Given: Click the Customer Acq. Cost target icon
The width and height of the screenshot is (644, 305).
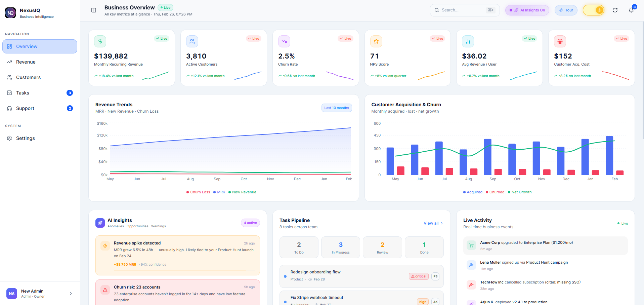Looking at the screenshot, I should (560, 41).
